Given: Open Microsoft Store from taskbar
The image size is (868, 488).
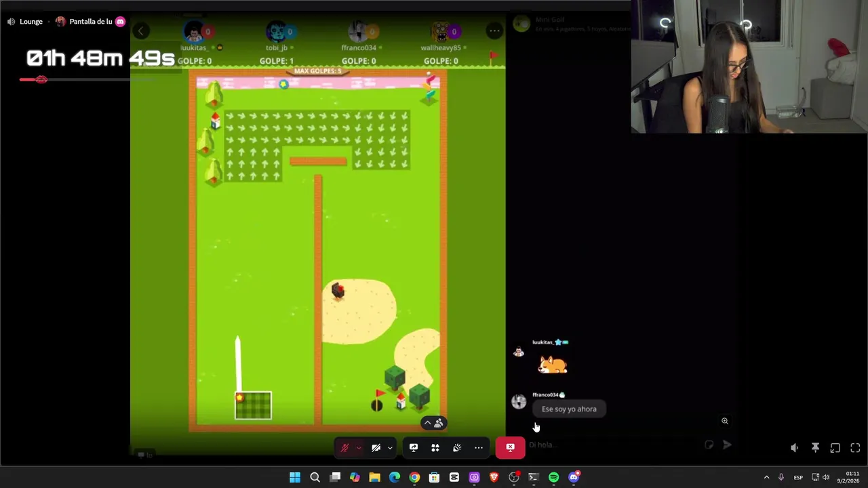Looking at the screenshot, I should click(434, 478).
